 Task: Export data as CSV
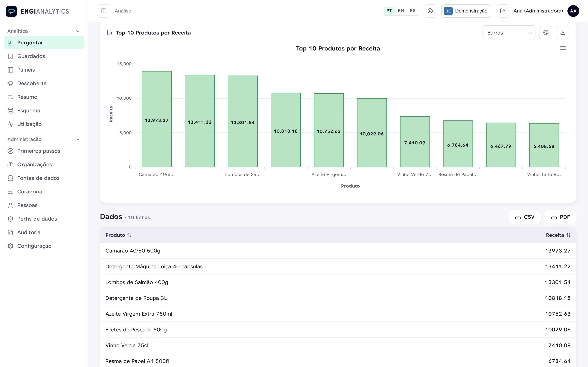tap(525, 217)
